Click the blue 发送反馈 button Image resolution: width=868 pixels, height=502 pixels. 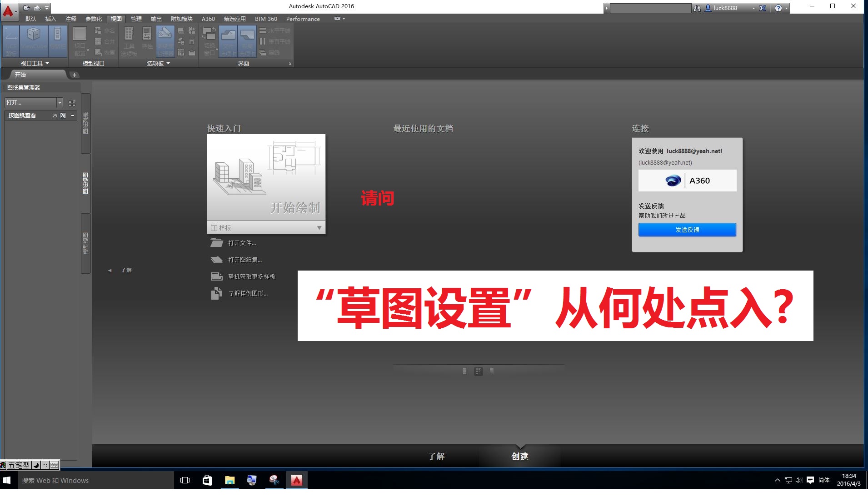tap(687, 230)
